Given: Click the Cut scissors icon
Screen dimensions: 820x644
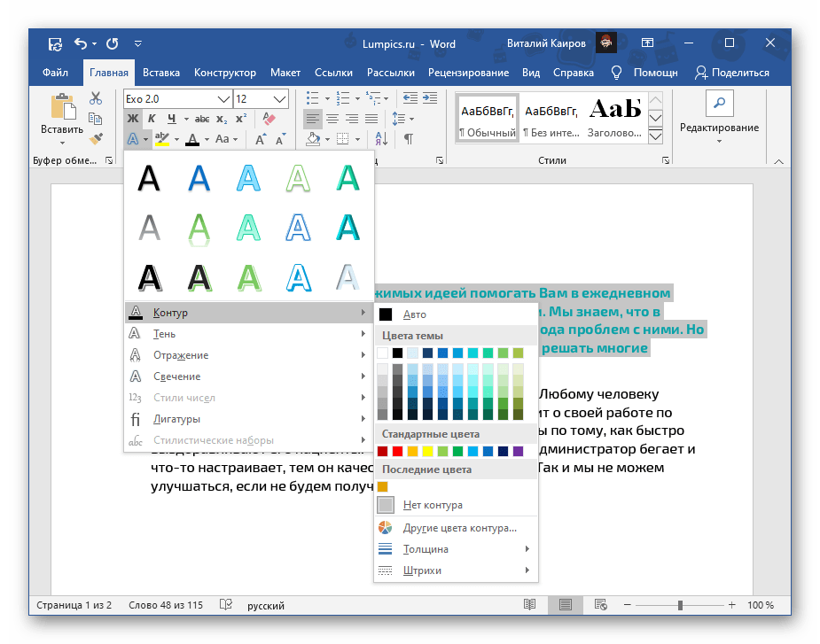Looking at the screenshot, I should pyautogui.click(x=96, y=98).
